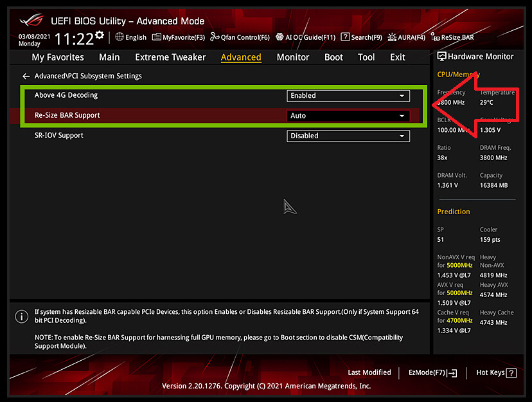532x402 pixels.
Task: Switch to the Extreme Tweaker tab
Action: point(170,57)
